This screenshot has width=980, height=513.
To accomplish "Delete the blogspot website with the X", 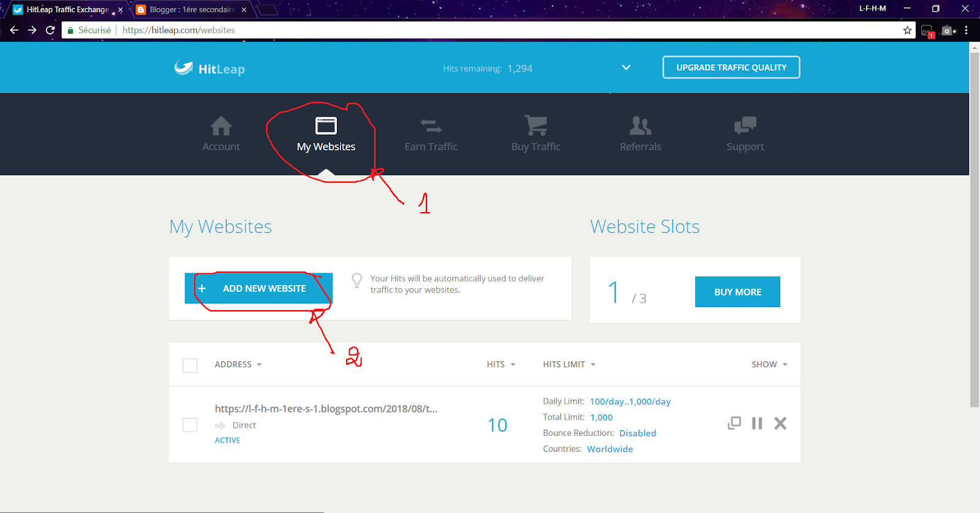I will point(780,423).
